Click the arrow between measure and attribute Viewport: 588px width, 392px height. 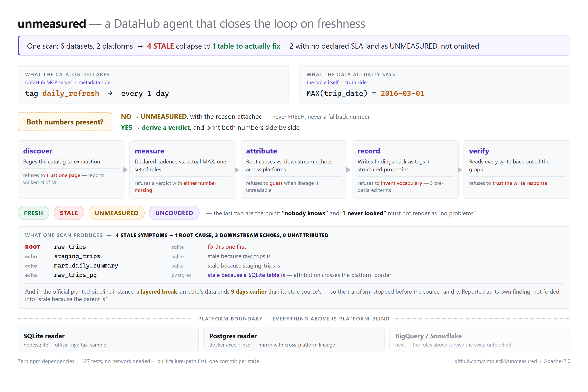(237, 170)
